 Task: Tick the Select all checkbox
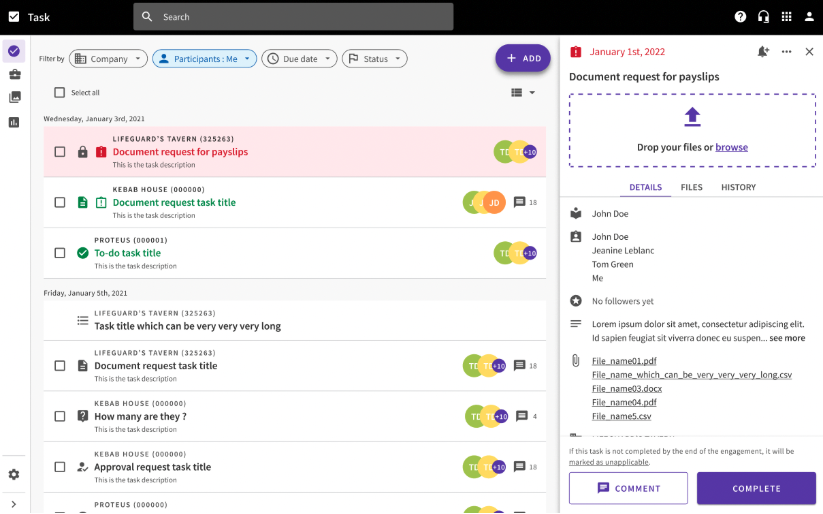[60, 92]
